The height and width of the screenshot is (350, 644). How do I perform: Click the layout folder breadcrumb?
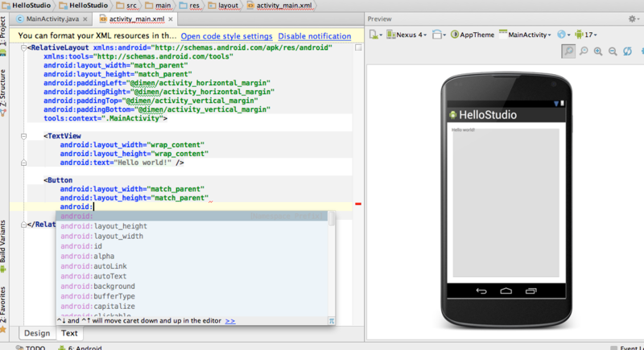(224, 6)
